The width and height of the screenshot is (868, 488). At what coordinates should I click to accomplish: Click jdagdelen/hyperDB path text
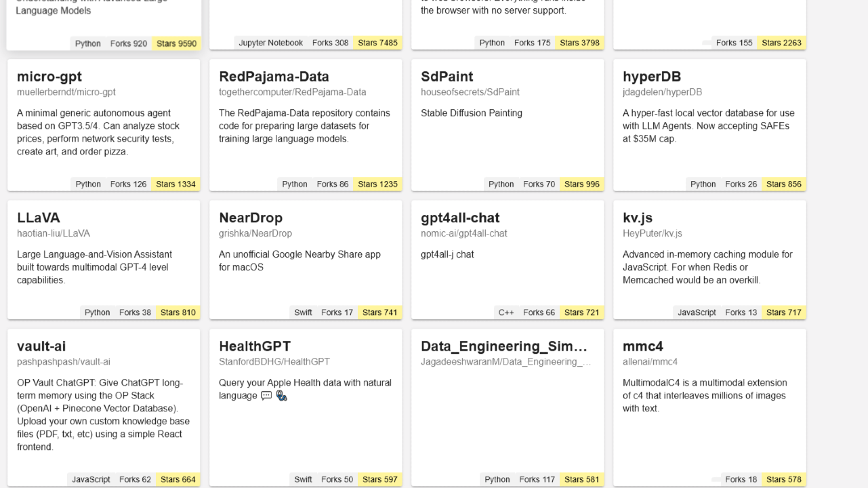662,92
